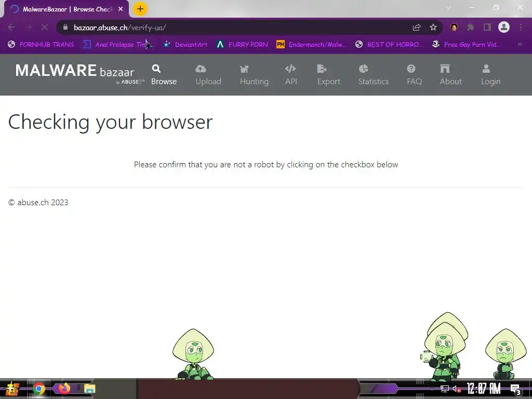Open the Endermanch/Malw... bookmark
Image resolution: width=532 pixels, height=399 pixels.
pyautogui.click(x=312, y=45)
